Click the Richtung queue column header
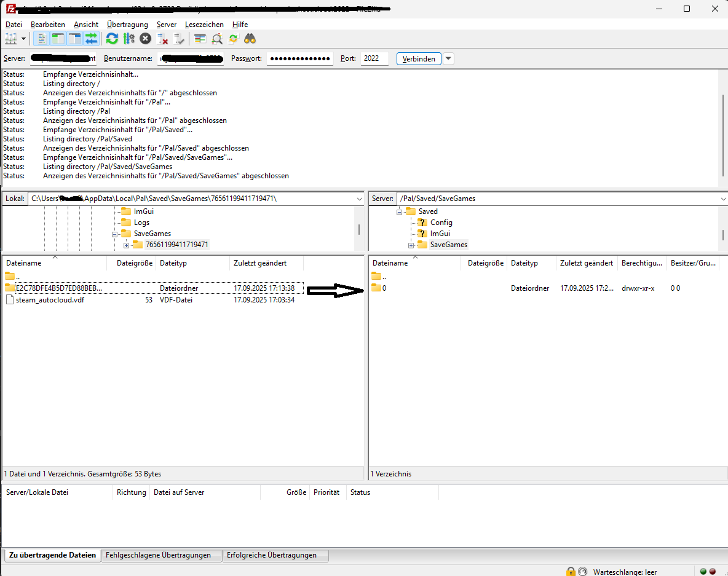 point(132,492)
